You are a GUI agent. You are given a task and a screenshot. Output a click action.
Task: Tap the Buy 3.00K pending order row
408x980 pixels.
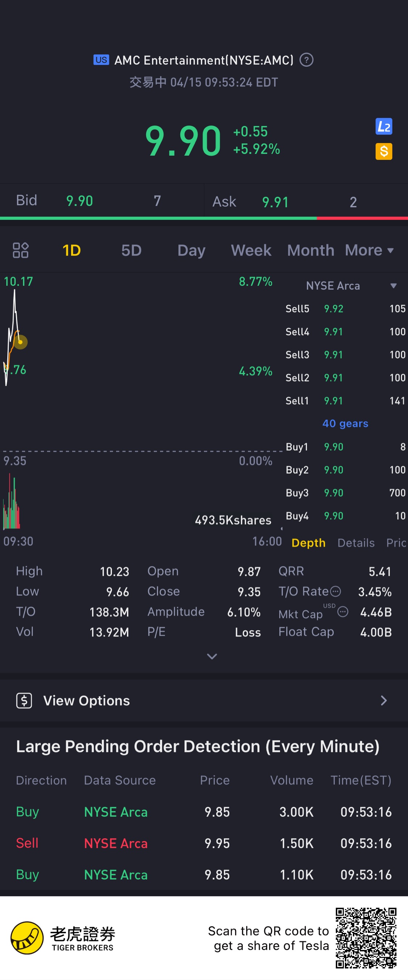[204, 812]
